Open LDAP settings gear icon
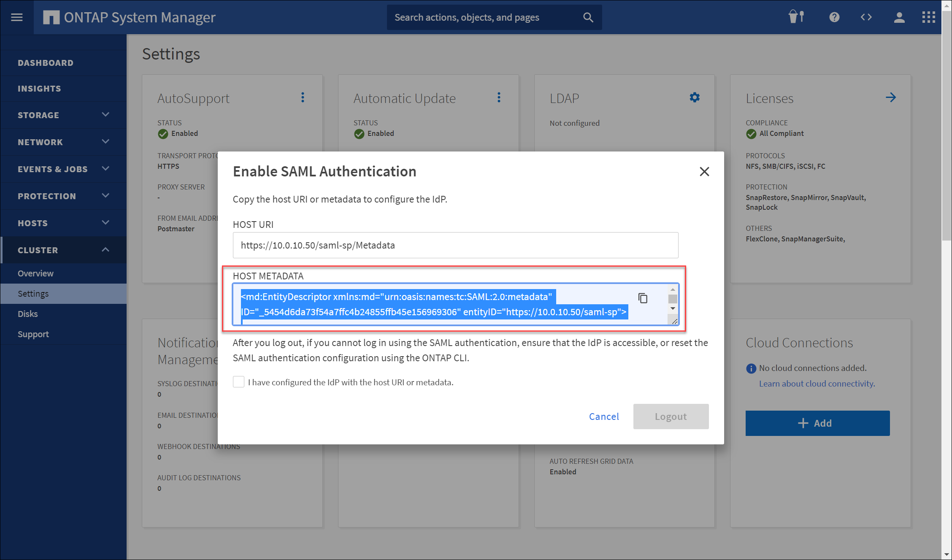This screenshot has width=952, height=560. point(695,97)
